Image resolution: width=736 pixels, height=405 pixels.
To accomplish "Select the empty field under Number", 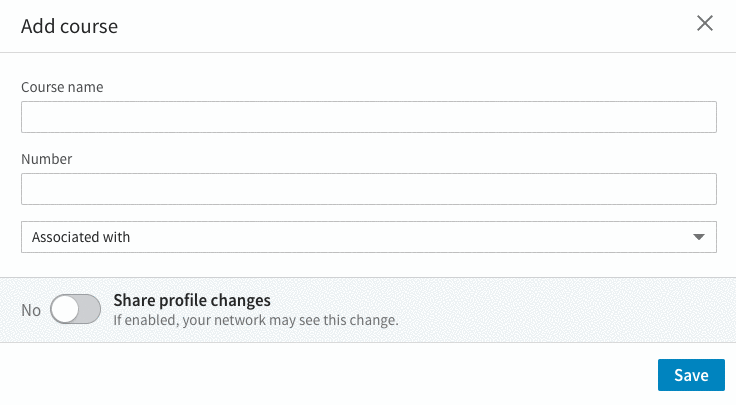I will (x=368, y=189).
